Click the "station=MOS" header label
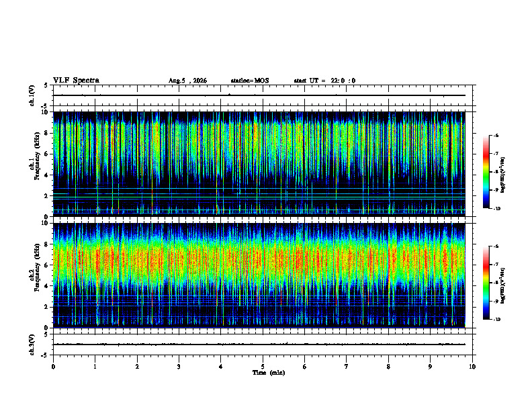The image size is (532, 411). pos(250,81)
